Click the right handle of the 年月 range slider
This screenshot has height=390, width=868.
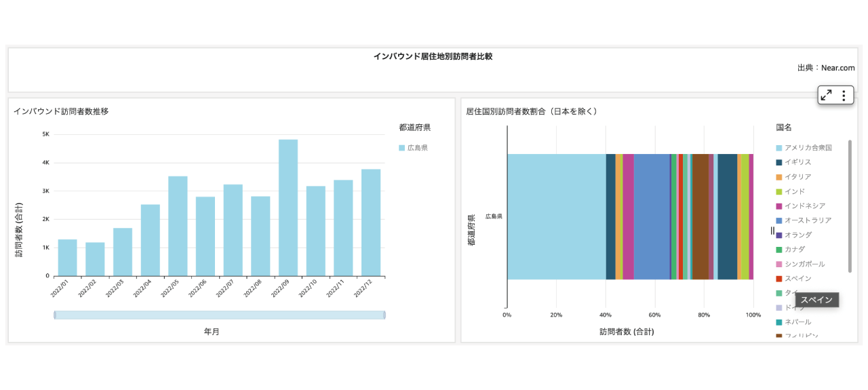click(384, 315)
